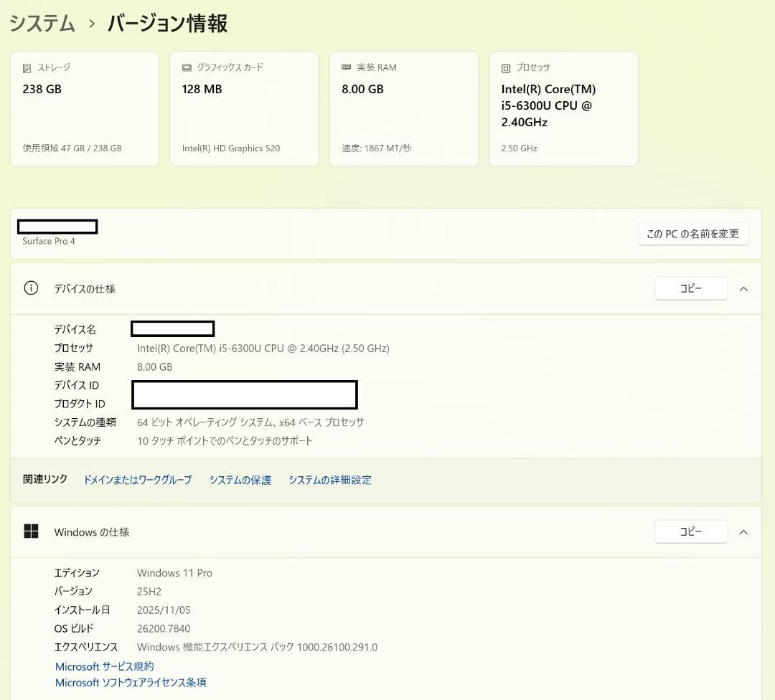Select the 25H2 version value
775x700 pixels.
click(149, 591)
